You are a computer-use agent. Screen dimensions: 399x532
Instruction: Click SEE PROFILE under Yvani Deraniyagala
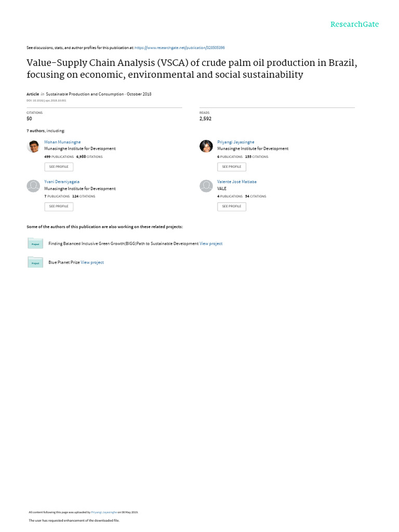tap(59, 206)
